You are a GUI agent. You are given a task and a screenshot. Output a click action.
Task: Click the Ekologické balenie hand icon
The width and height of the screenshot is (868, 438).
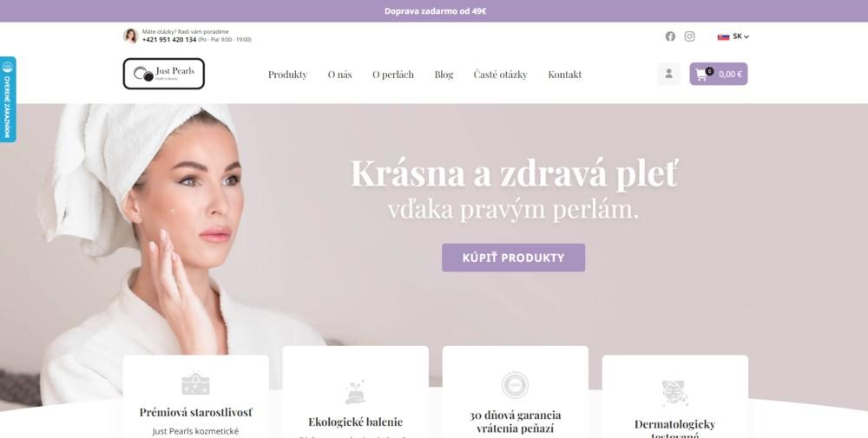(x=355, y=392)
